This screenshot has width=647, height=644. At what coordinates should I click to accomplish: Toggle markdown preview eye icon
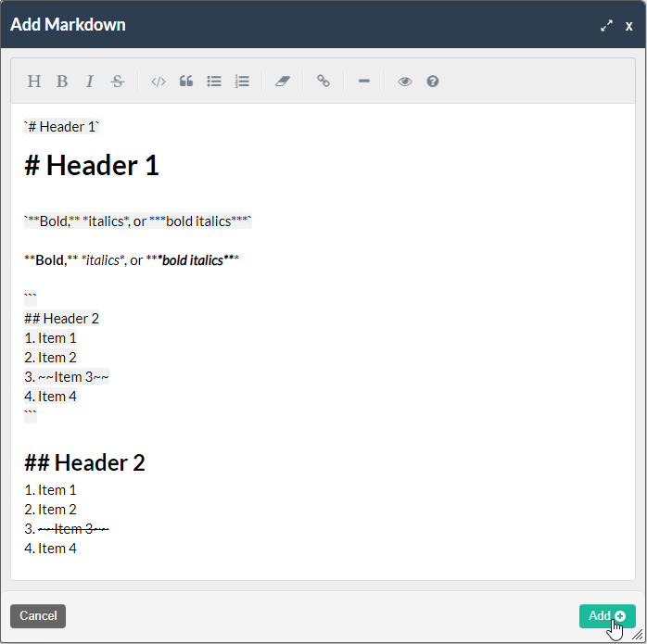coord(405,82)
